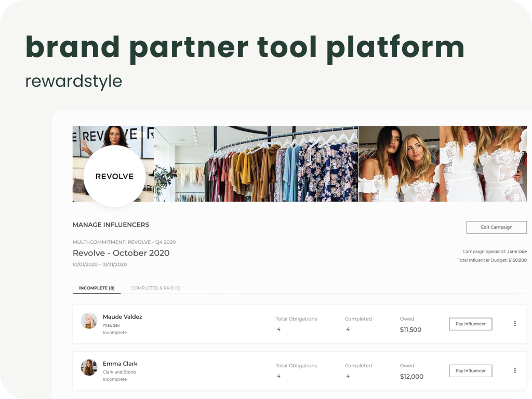Click the Revolve - October 2020 title
This screenshot has height=399, width=532.
pyautogui.click(x=121, y=253)
